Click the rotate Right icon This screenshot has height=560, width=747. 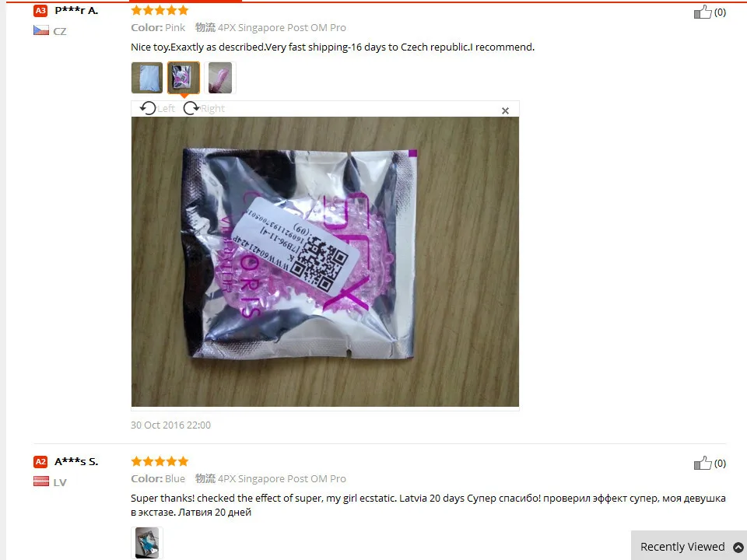pyautogui.click(x=191, y=109)
